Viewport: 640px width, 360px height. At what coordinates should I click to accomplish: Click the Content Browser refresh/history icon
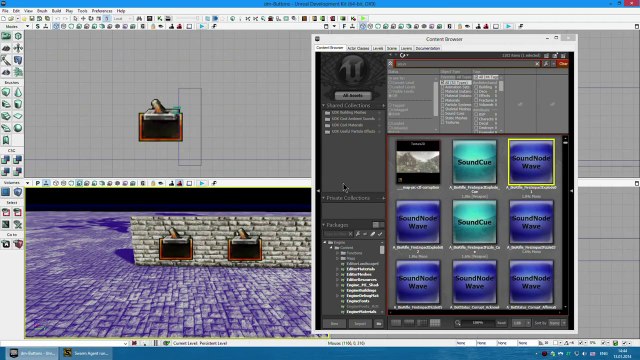click(403, 55)
